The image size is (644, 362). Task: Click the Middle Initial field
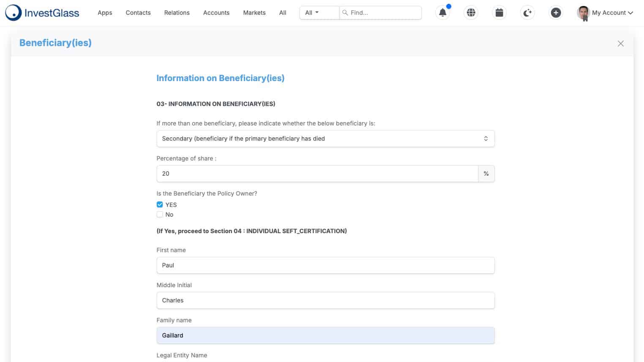click(x=325, y=300)
